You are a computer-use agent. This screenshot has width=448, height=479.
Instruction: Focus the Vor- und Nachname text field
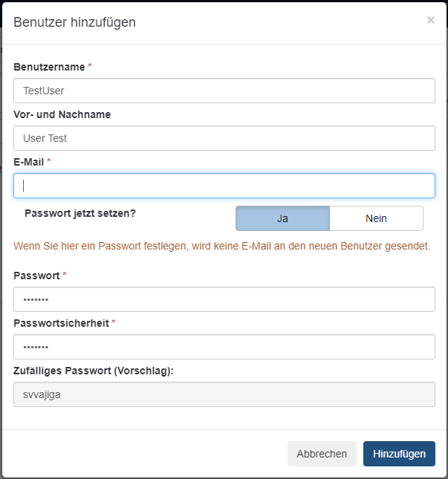point(224,138)
